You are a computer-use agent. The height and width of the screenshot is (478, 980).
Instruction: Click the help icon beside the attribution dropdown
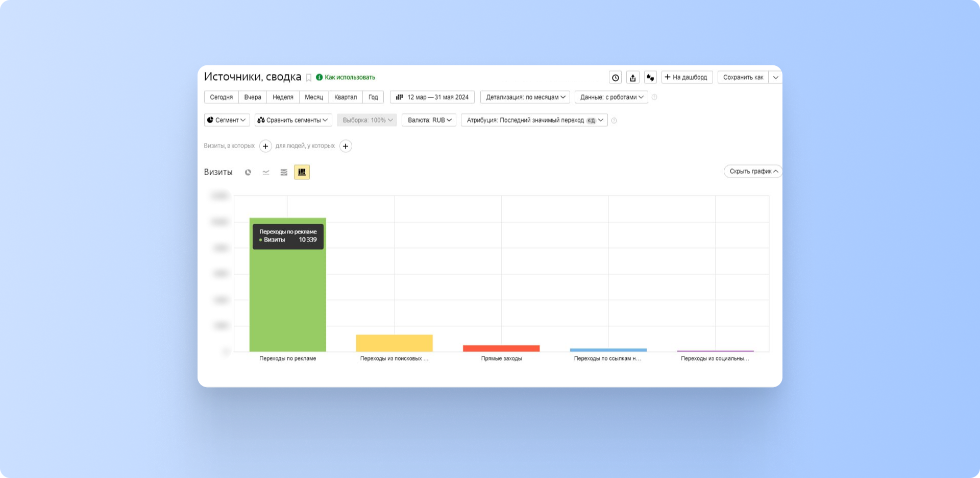click(x=614, y=121)
